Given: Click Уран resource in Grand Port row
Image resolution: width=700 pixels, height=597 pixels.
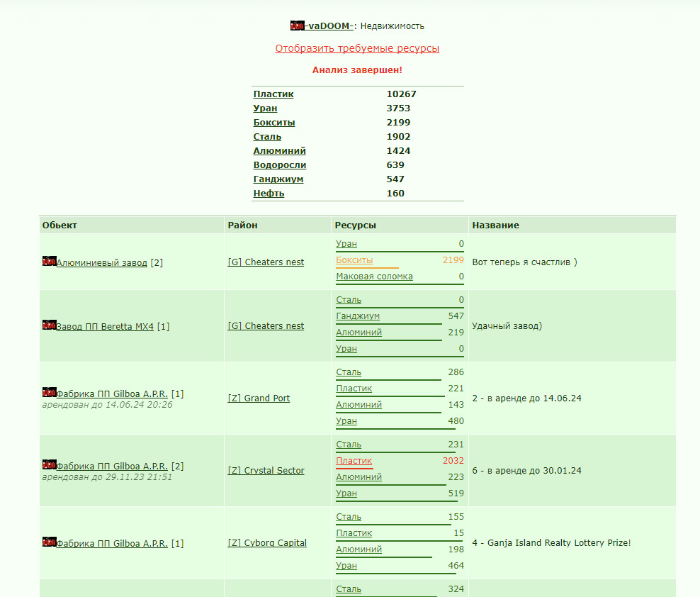Looking at the screenshot, I should click(x=346, y=421).
